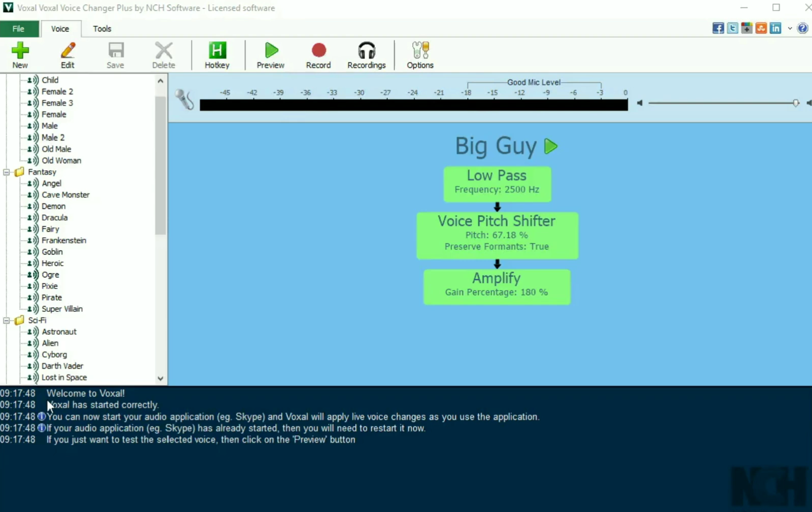Select the Lost in Space voice
The image size is (812, 512).
[x=64, y=378]
